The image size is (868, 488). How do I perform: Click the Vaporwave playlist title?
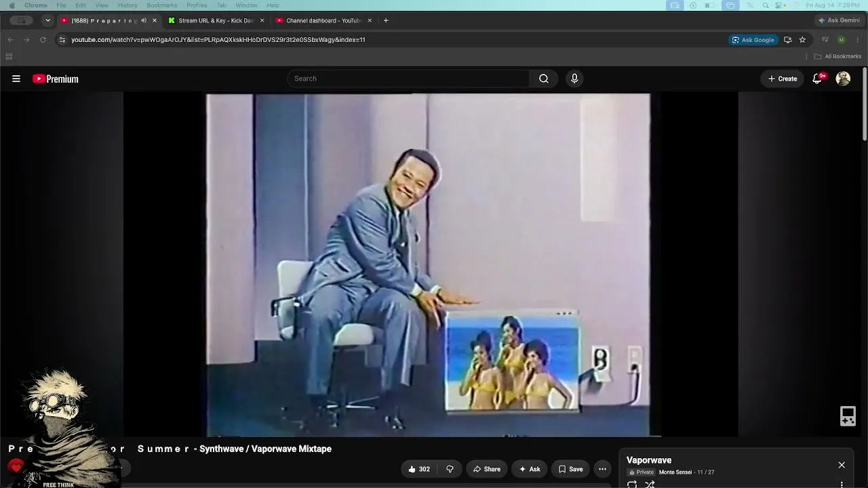pyautogui.click(x=649, y=460)
